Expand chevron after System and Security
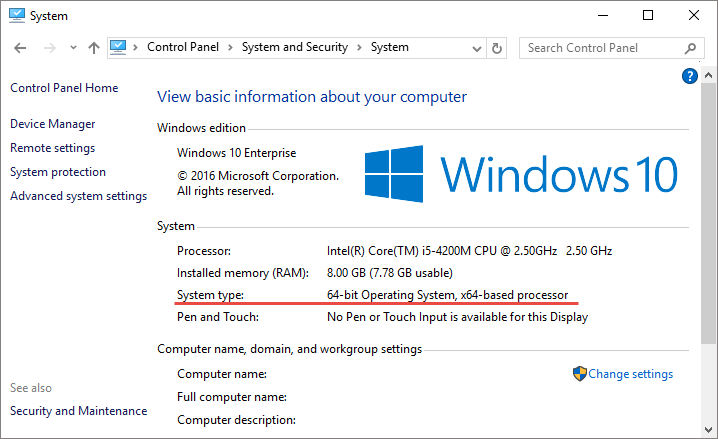This screenshot has height=439, width=718. (x=359, y=48)
